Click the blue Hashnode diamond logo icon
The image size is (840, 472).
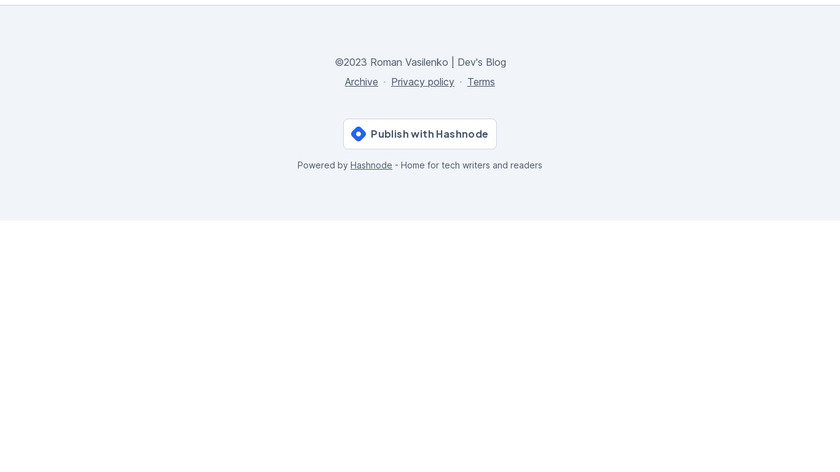pyautogui.click(x=358, y=134)
